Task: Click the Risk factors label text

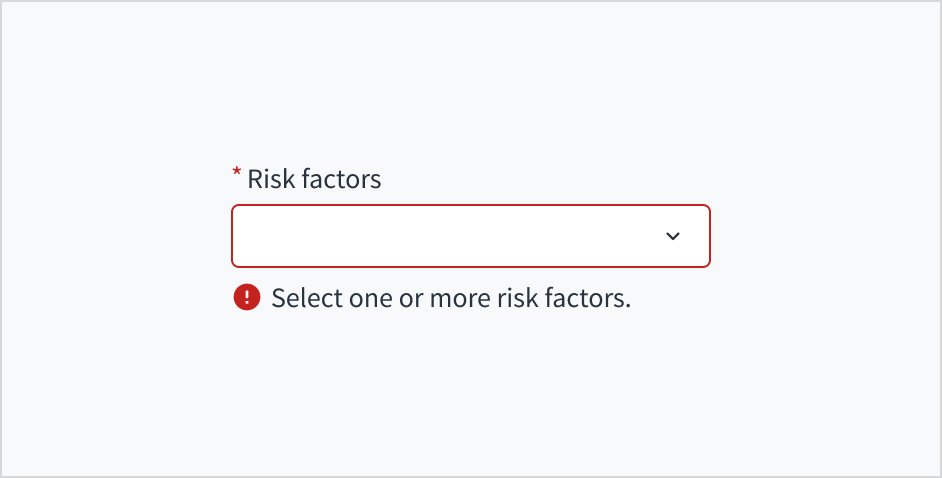Action: (314, 179)
